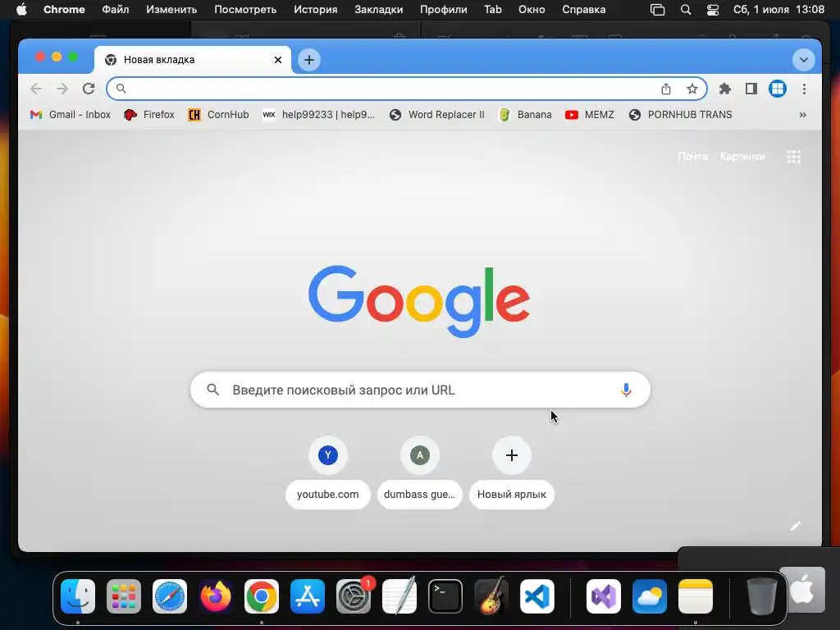
Task: Expand the tab search dropdown arrow
Action: click(803, 59)
